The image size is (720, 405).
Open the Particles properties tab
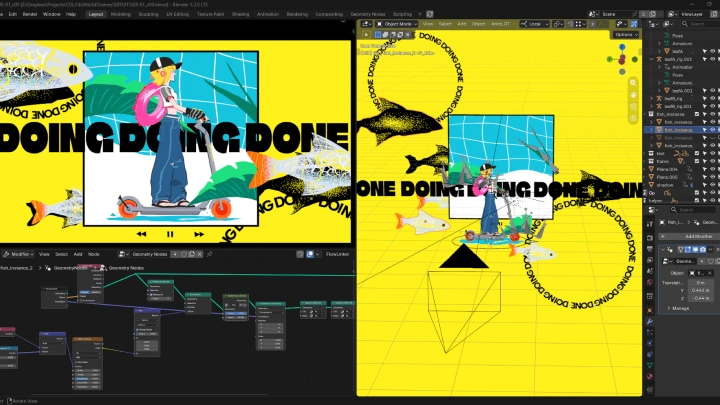pos(650,332)
